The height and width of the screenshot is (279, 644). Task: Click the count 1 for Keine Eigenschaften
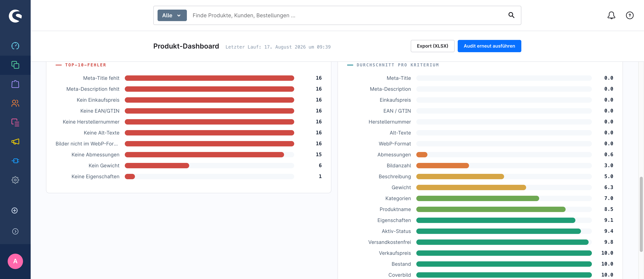click(320, 177)
